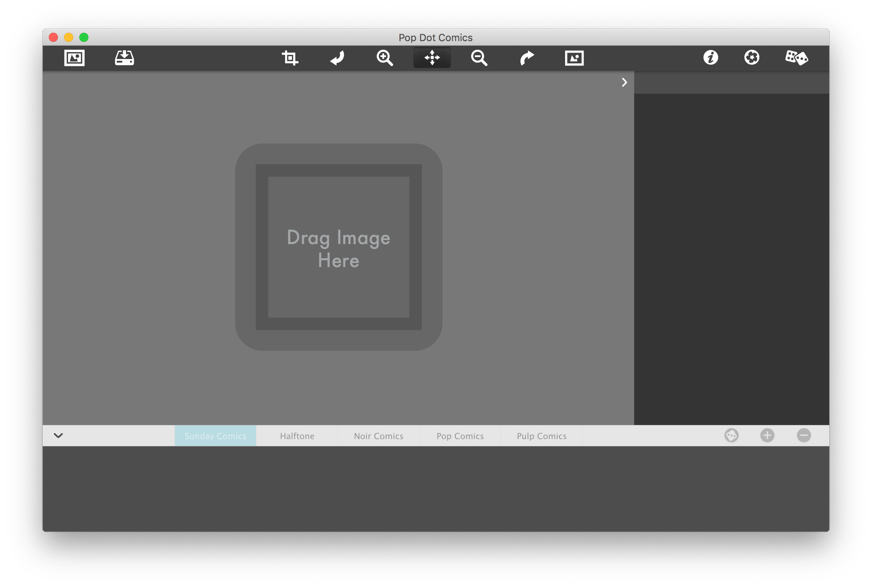Click the zoom out magnifier
This screenshot has height=588, width=872.
(x=479, y=58)
